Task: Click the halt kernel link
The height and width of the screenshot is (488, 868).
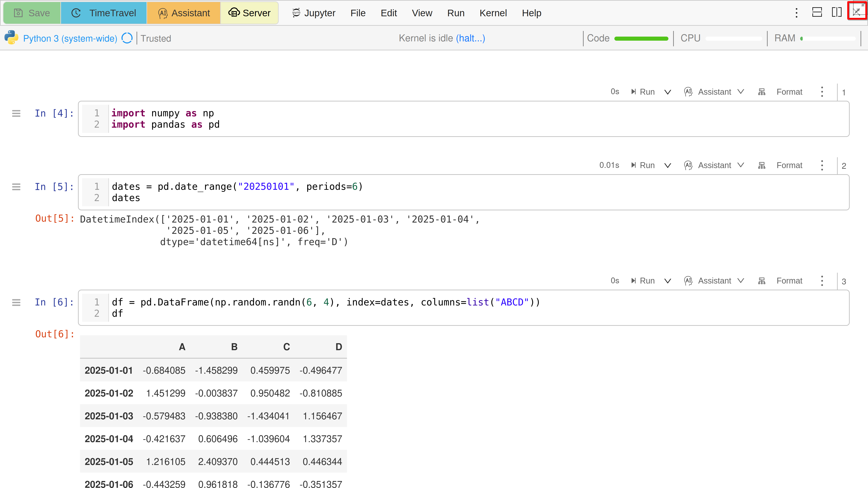Action: point(470,38)
